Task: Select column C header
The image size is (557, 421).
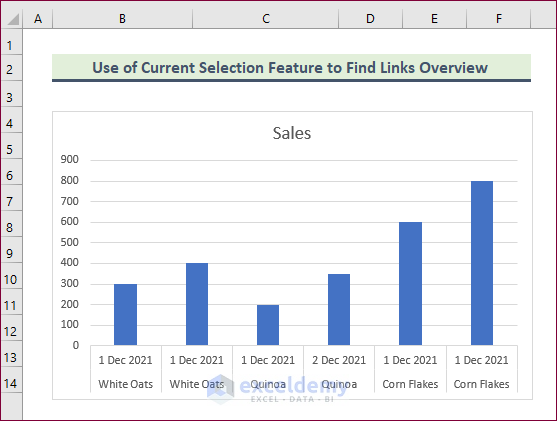Action: (266, 18)
